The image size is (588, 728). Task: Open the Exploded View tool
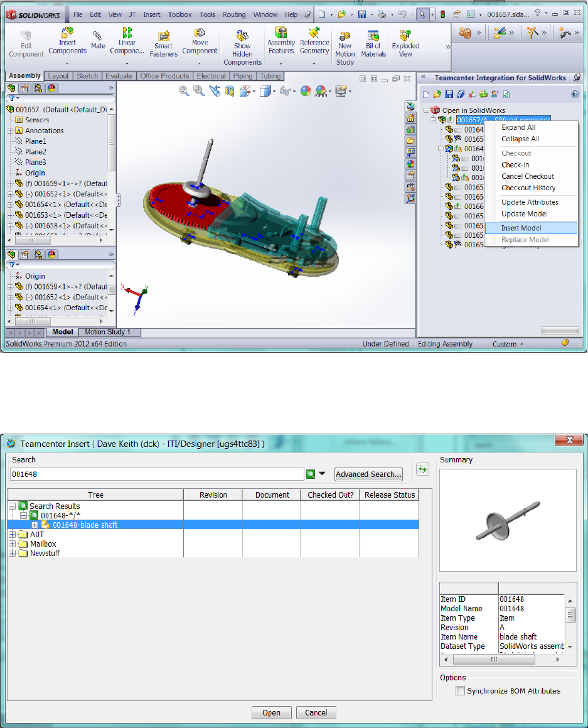(x=405, y=44)
